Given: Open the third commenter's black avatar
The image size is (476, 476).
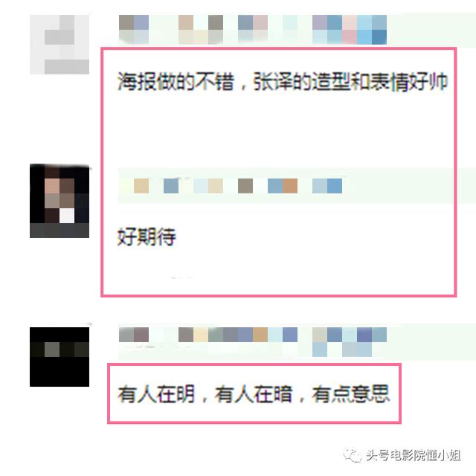Looking at the screenshot, I should pyautogui.click(x=59, y=357).
